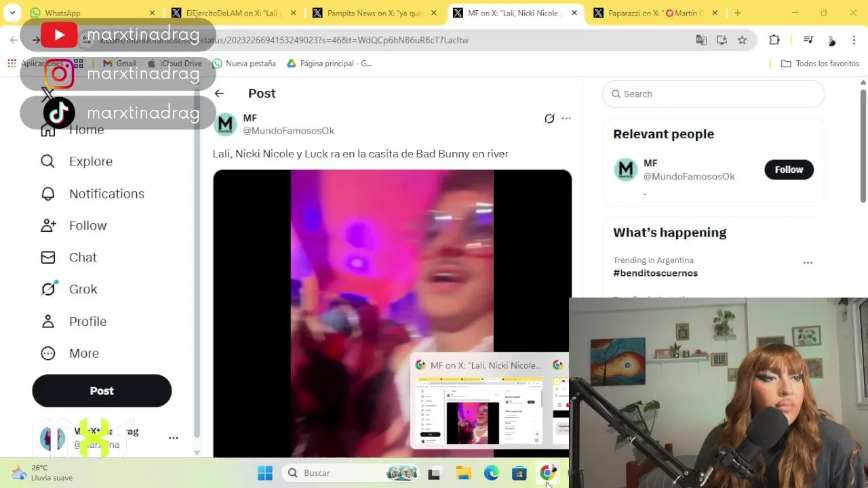
Task: Click the Grok explain icon on post
Action: coord(549,119)
